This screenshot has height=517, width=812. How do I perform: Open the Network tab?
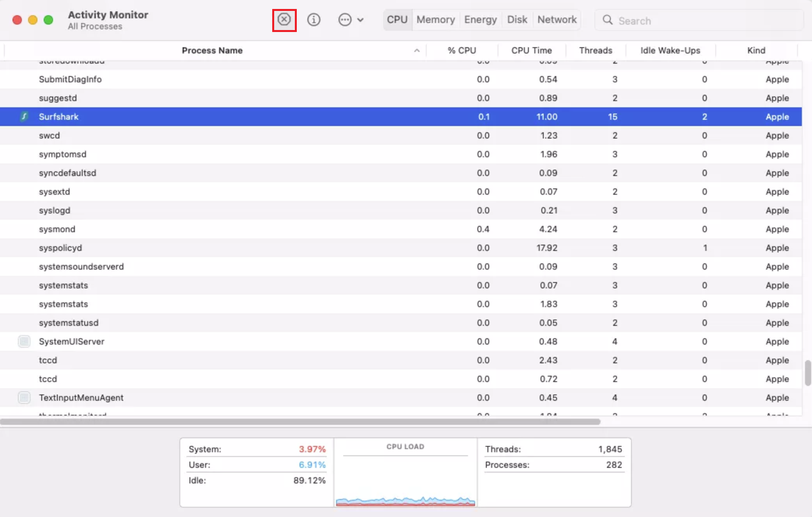point(557,20)
